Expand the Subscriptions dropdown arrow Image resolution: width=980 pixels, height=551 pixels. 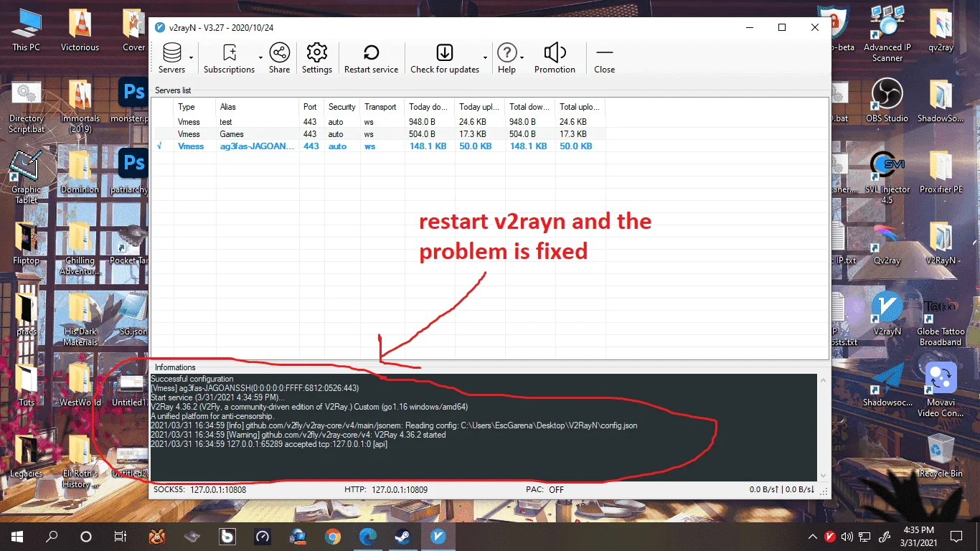260,57
